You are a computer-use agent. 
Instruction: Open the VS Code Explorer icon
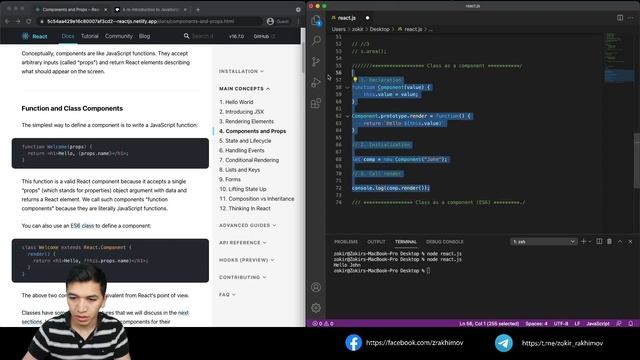(x=316, y=20)
